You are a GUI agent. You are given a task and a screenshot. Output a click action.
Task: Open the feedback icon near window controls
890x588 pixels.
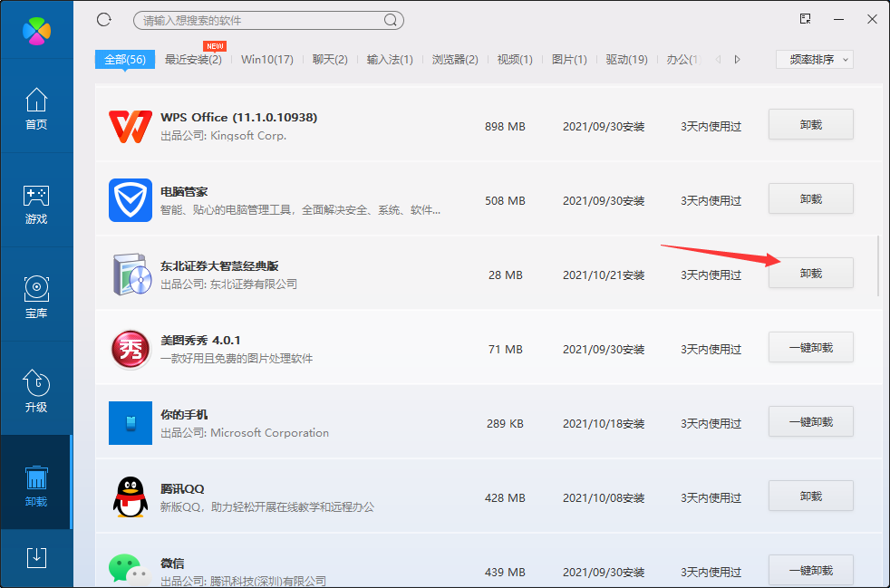[x=805, y=19]
